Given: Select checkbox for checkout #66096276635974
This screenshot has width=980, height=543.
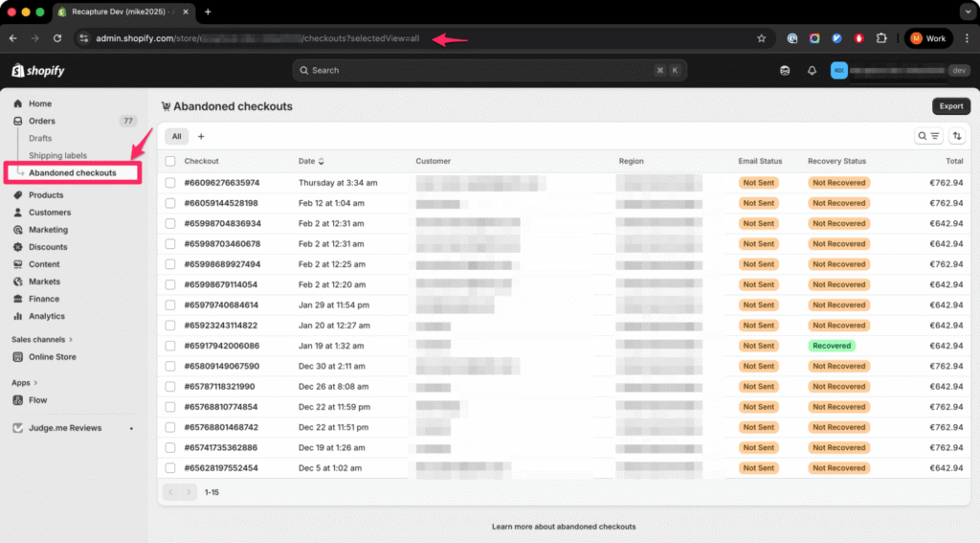Looking at the screenshot, I should pyautogui.click(x=170, y=183).
